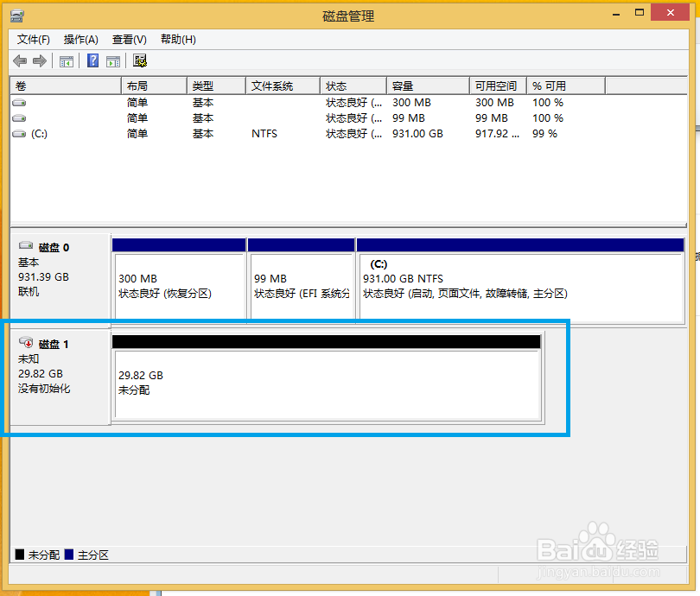
Task: Select the 99 MB volume row icon
Action: 19,117
